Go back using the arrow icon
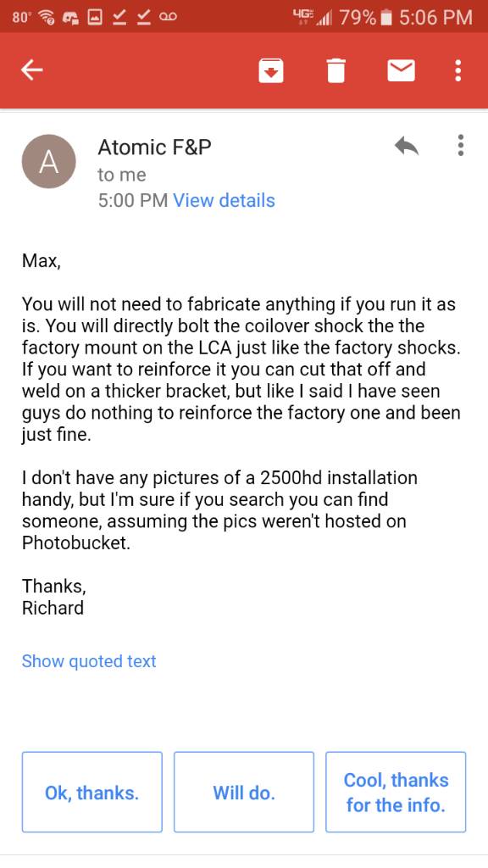The image size is (488, 868). coord(31,70)
